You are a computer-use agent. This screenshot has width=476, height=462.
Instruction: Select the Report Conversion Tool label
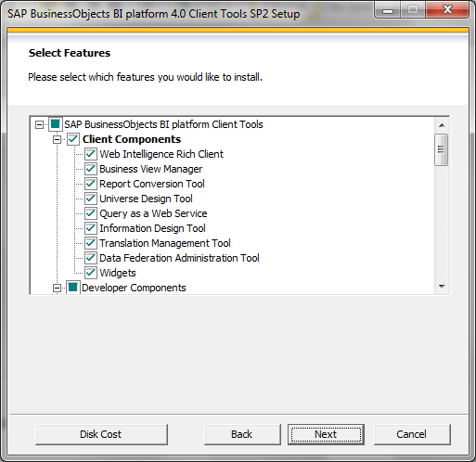[x=152, y=184]
